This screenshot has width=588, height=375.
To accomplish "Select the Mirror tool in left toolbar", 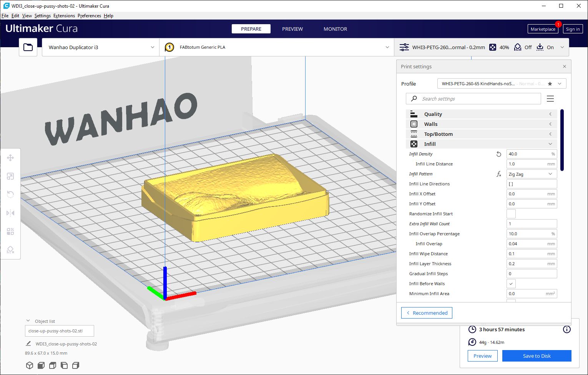I will 10,213.
